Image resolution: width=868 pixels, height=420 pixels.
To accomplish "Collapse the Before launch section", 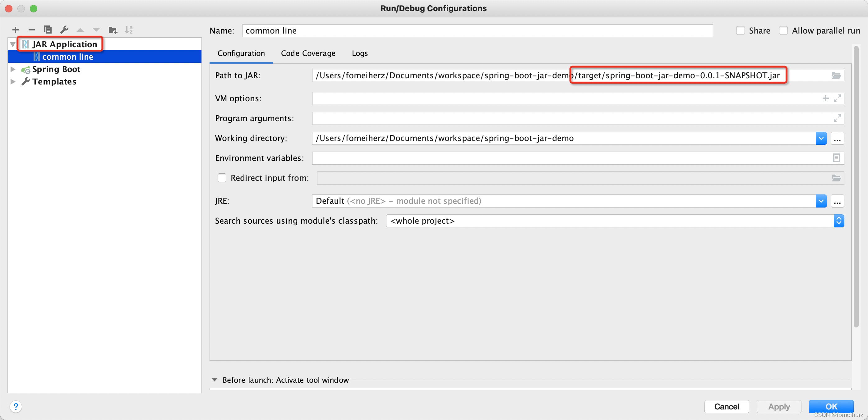I will 214,380.
